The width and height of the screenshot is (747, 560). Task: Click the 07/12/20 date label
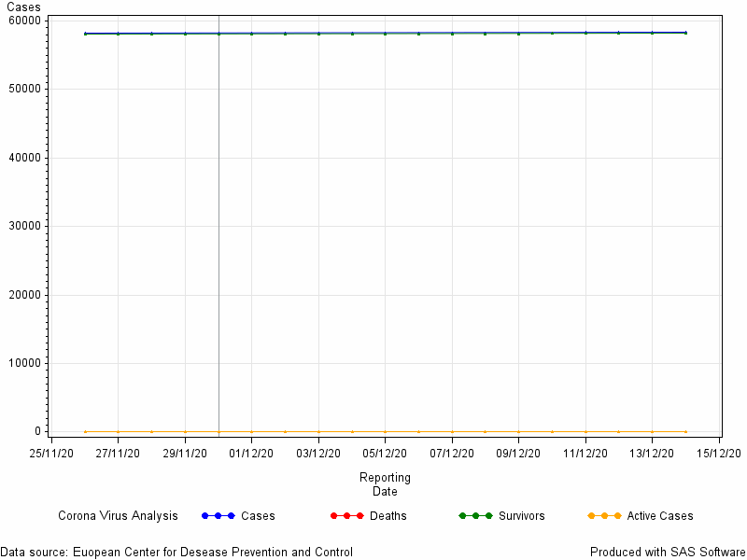(452, 453)
